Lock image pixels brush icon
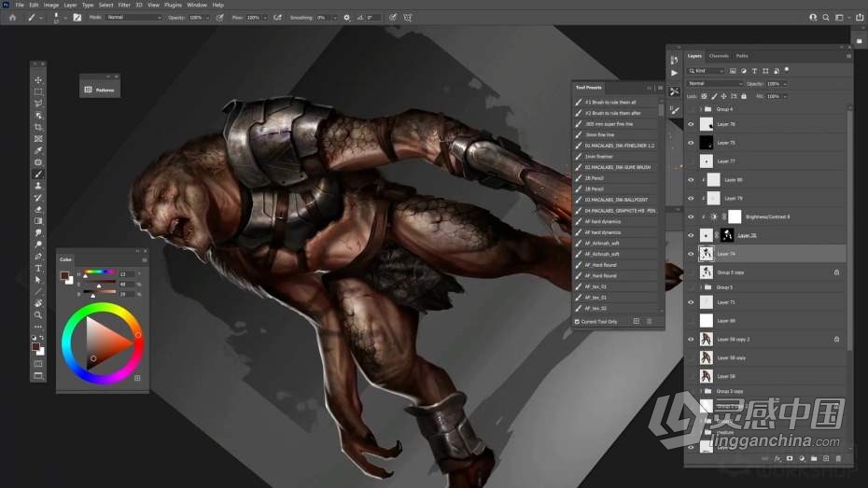 [x=714, y=96]
